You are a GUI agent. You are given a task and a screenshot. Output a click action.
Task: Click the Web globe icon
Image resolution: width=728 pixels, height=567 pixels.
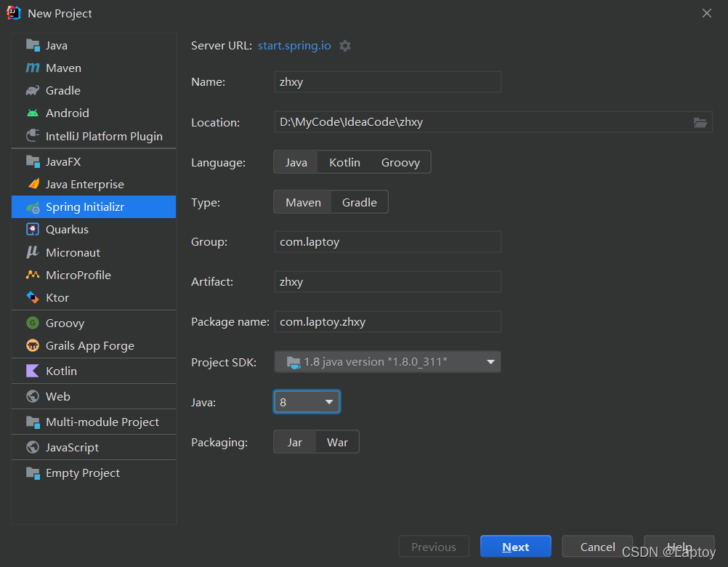(33, 396)
